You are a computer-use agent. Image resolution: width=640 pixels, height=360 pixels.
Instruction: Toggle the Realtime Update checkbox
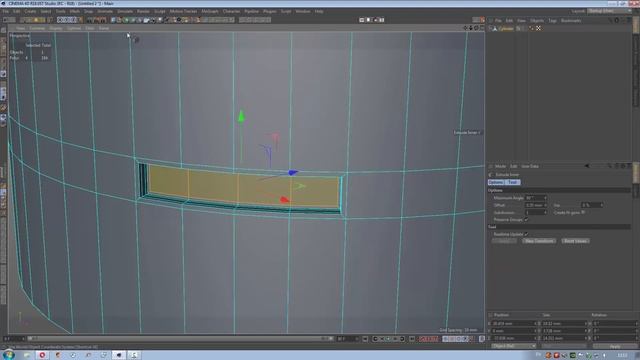click(526, 234)
